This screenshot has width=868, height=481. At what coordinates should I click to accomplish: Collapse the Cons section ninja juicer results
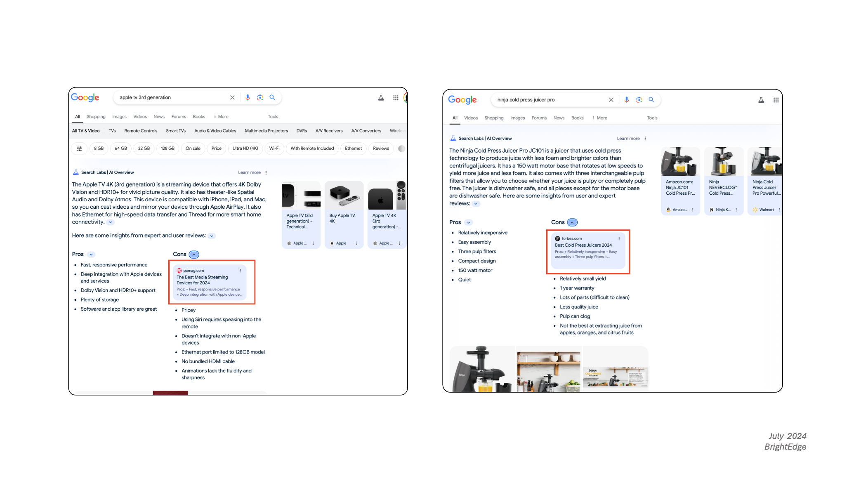tap(571, 222)
